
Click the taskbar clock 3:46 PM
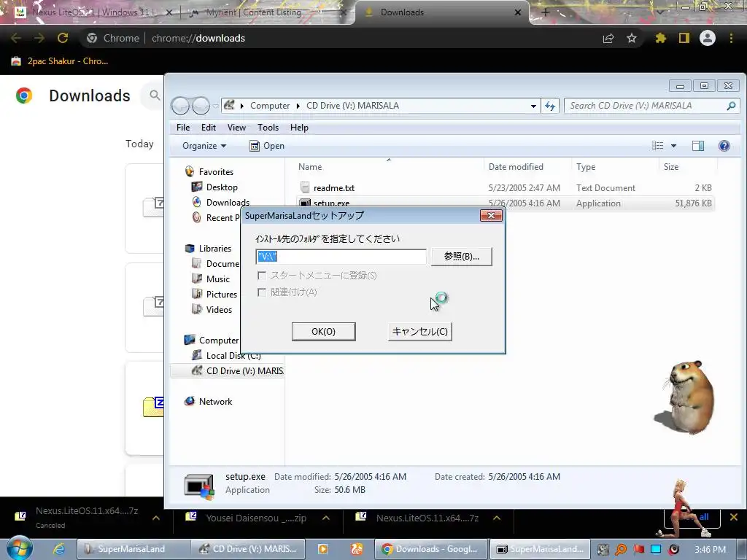(x=710, y=550)
